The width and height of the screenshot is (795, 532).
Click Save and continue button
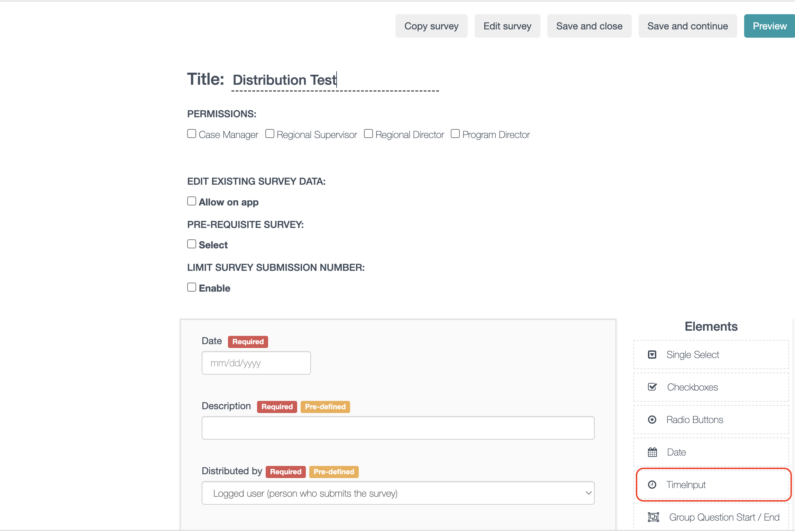(687, 26)
